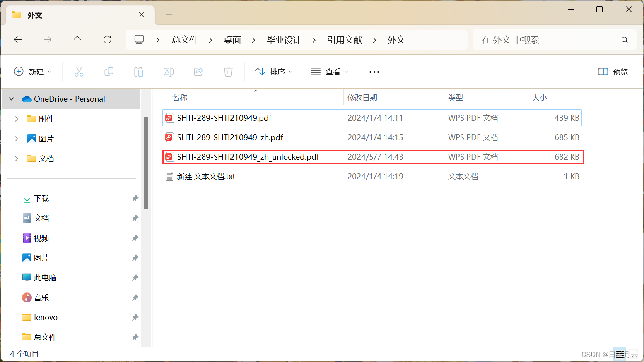Click the Copy icon in toolbar
Viewport: 644px width, 362px height.
tap(109, 72)
